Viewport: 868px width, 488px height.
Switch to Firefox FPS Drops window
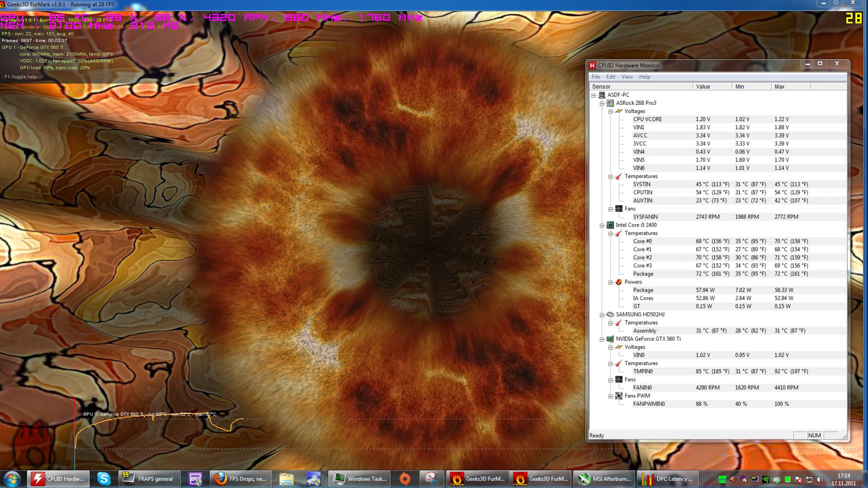241,479
